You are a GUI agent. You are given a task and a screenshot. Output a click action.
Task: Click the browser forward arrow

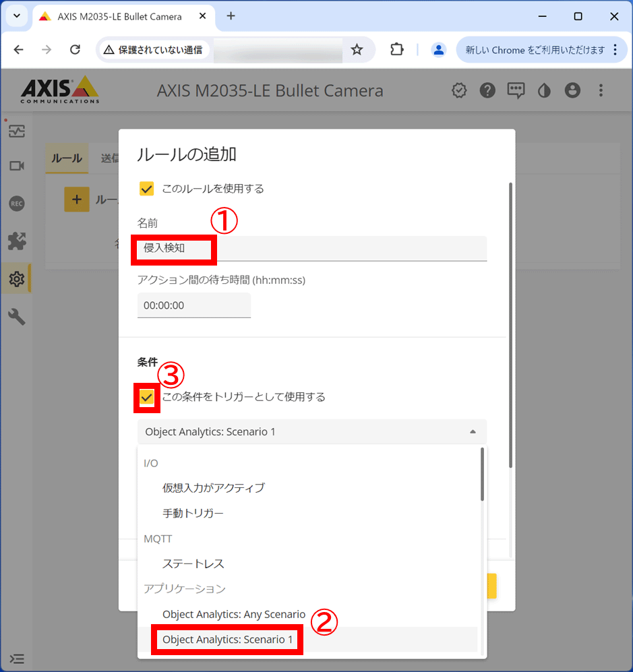47,50
